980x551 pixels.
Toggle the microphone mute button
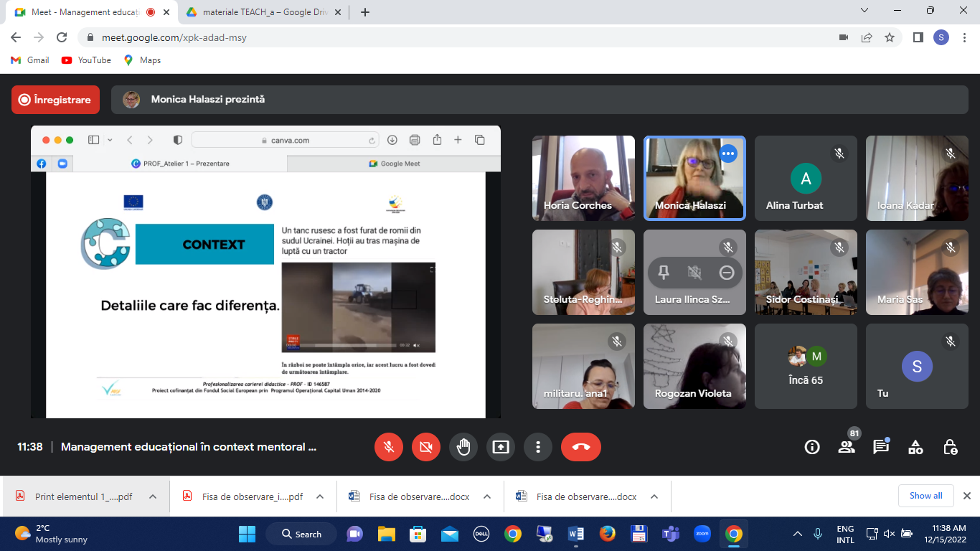click(x=389, y=447)
